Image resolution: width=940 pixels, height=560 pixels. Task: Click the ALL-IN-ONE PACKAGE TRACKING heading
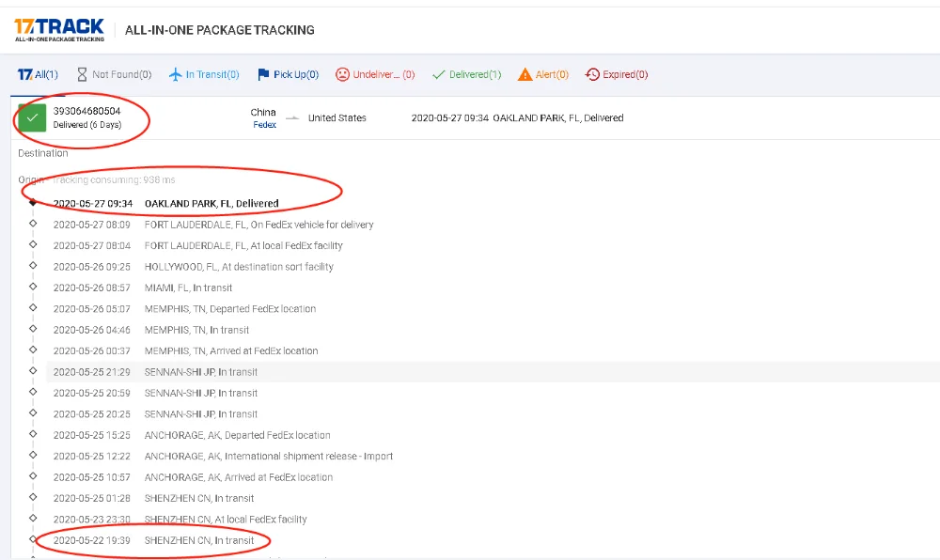pyautogui.click(x=219, y=30)
